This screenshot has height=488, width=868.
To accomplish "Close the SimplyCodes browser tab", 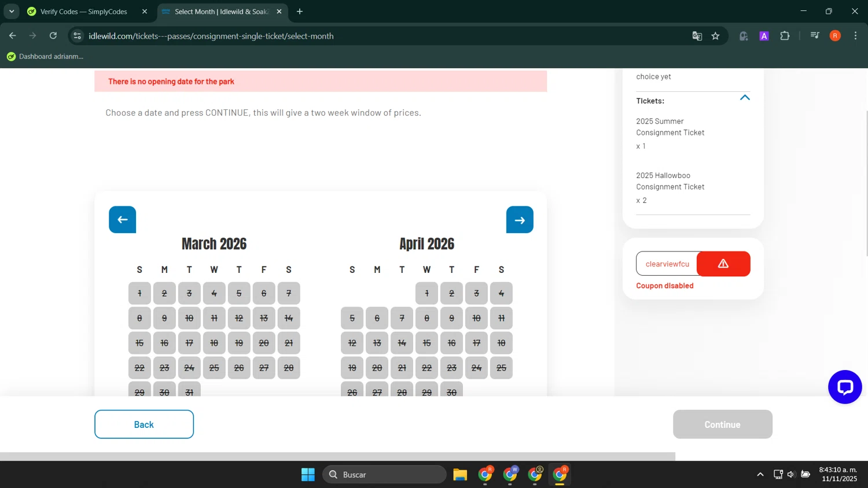I will click(145, 12).
